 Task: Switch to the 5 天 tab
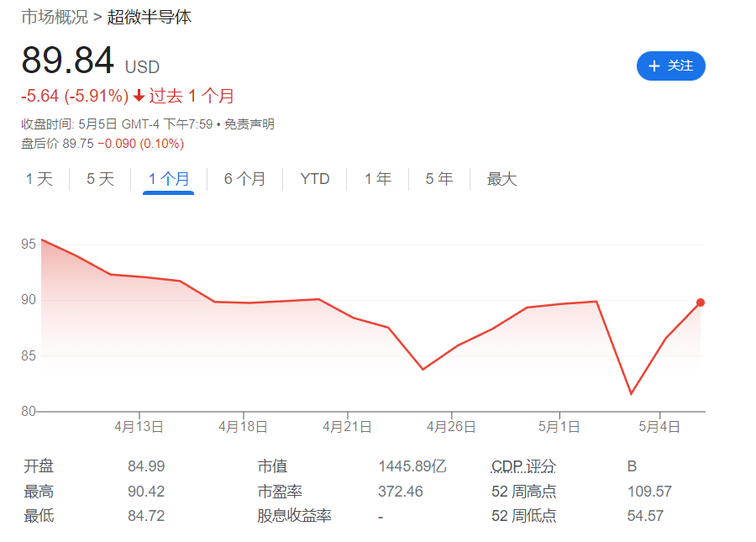[100, 179]
